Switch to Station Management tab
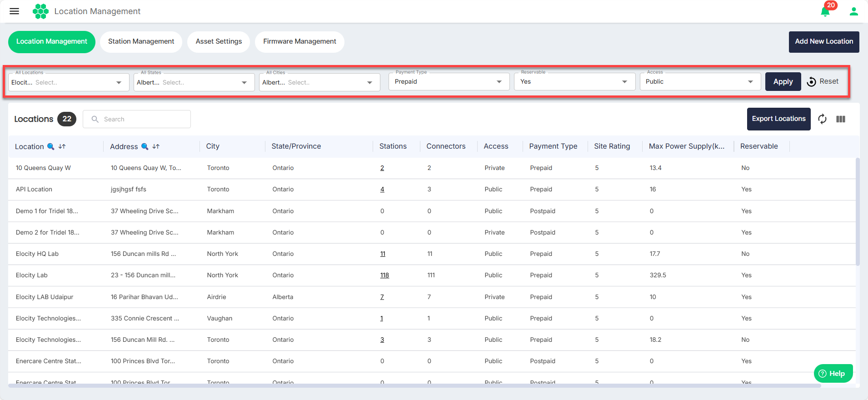 pos(141,42)
